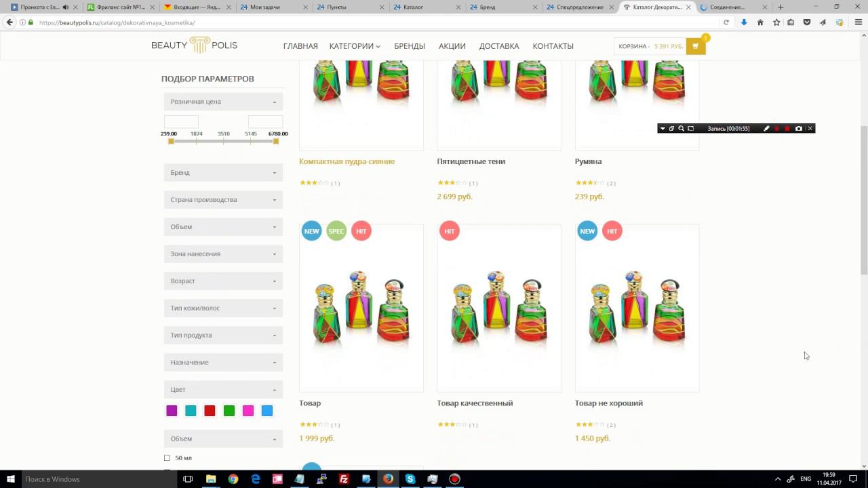Click Windows search box in taskbar
Screen dimensions: 868x488
click(99, 479)
